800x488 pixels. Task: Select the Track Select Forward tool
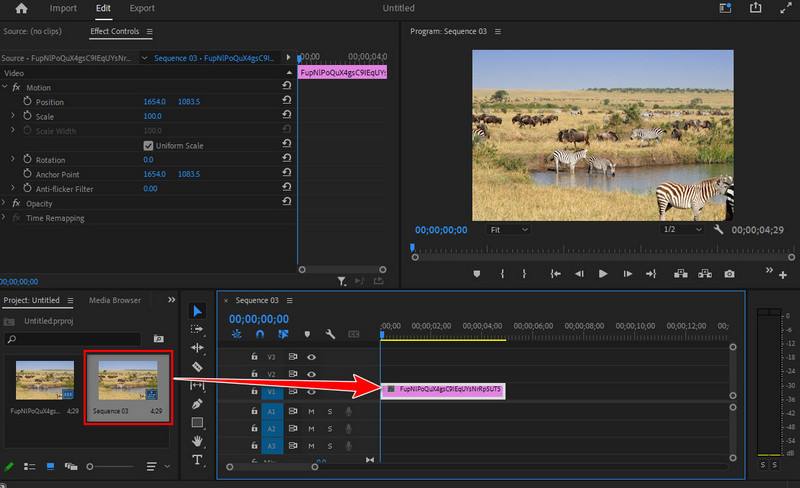(197, 329)
